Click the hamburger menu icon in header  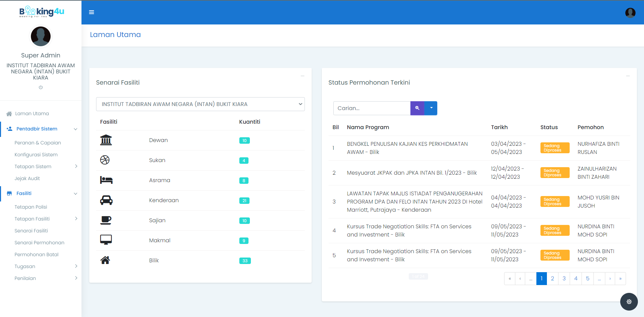click(91, 12)
